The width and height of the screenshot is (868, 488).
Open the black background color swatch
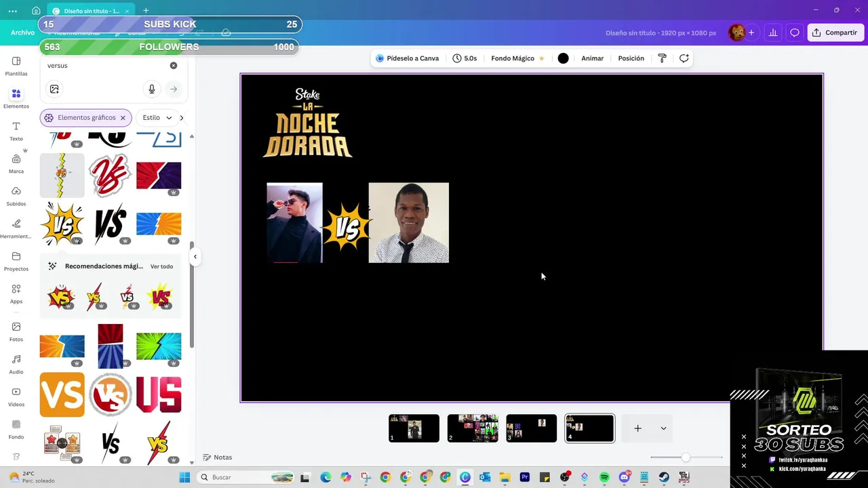[x=563, y=58]
